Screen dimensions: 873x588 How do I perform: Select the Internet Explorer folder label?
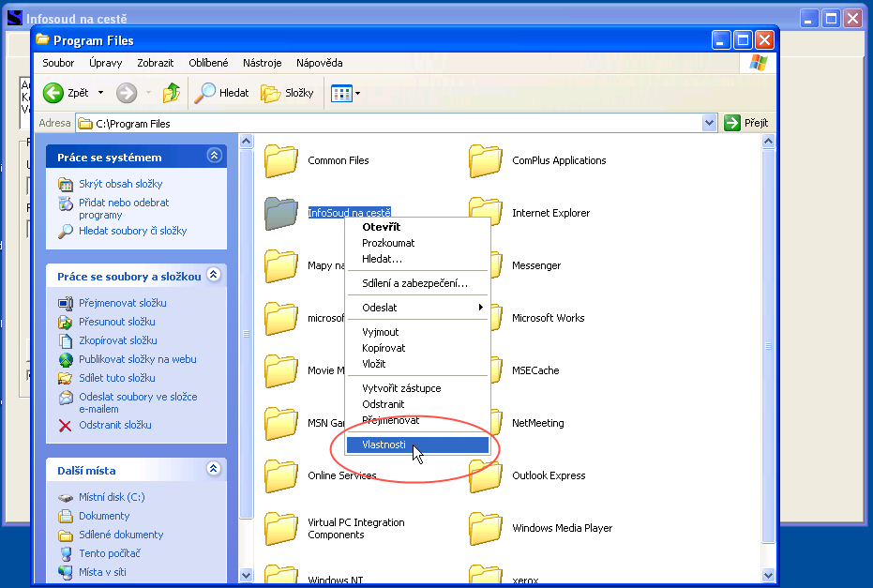point(550,213)
